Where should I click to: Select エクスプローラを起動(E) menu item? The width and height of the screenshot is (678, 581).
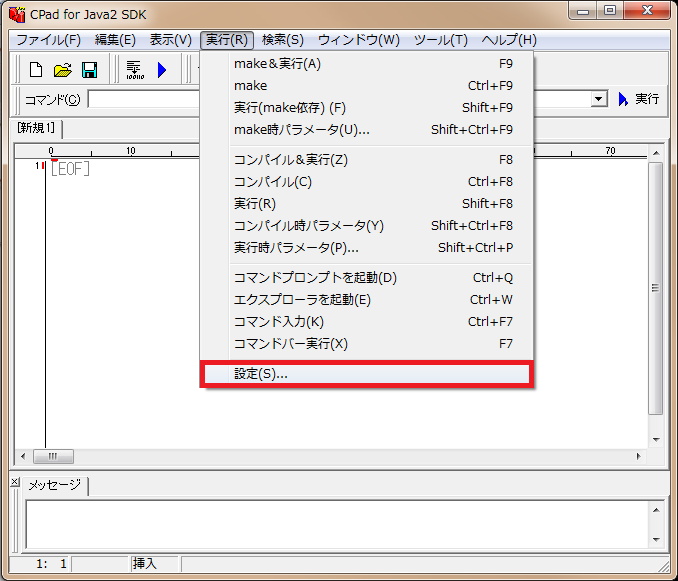pos(367,300)
